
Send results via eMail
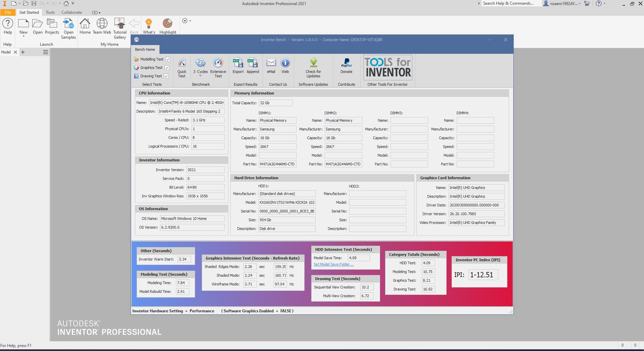click(271, 67)
